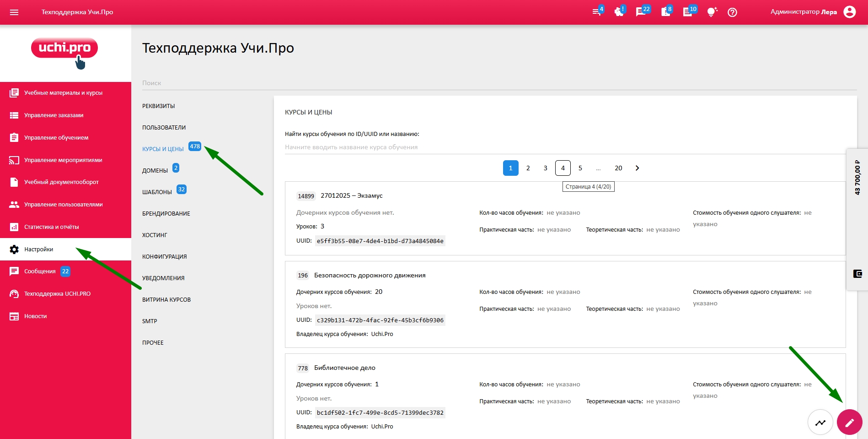Open the help question mark icon
868x439 pixels.
[732, 12]
